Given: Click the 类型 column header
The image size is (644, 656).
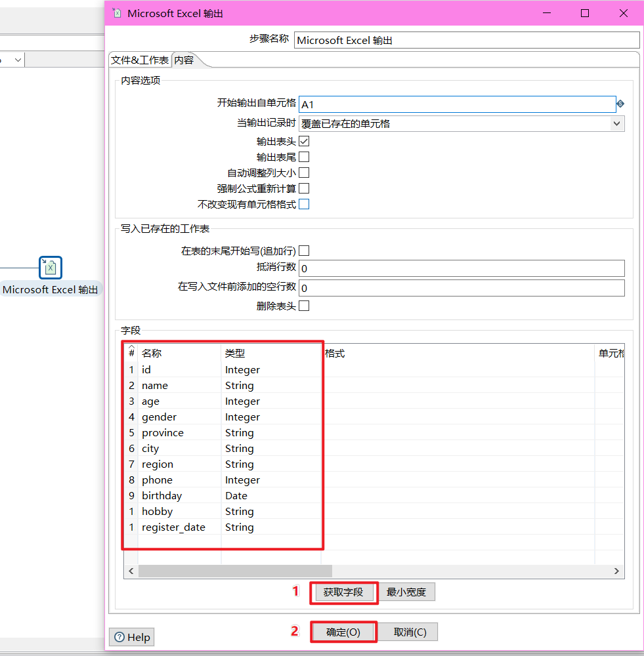Looking at the screenshot, I should tap(271, 353).
